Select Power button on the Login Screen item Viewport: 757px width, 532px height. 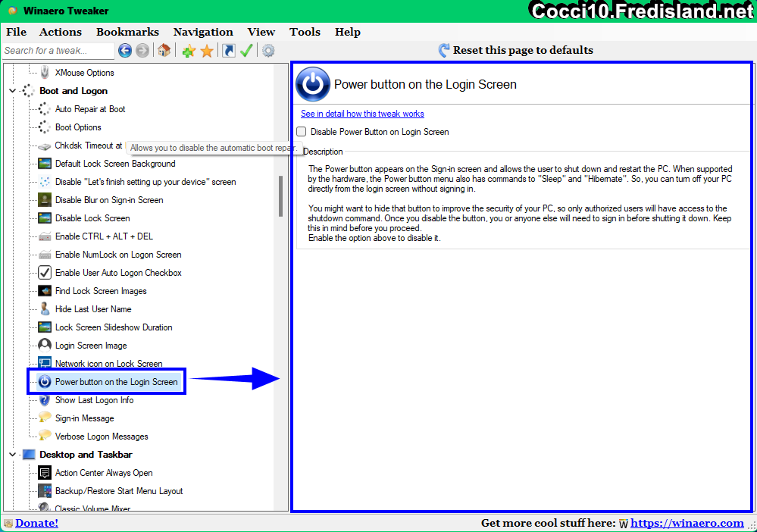click(x=117, y=382)
